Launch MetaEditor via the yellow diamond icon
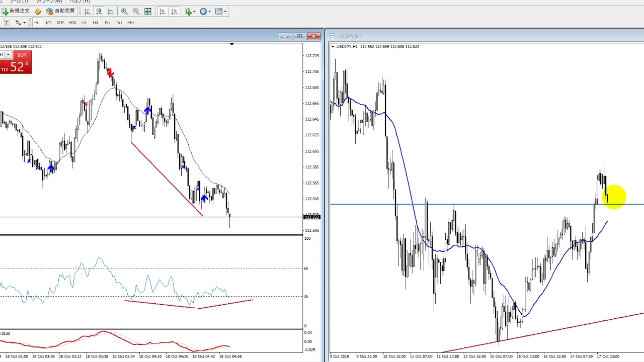 coord(38,11)
